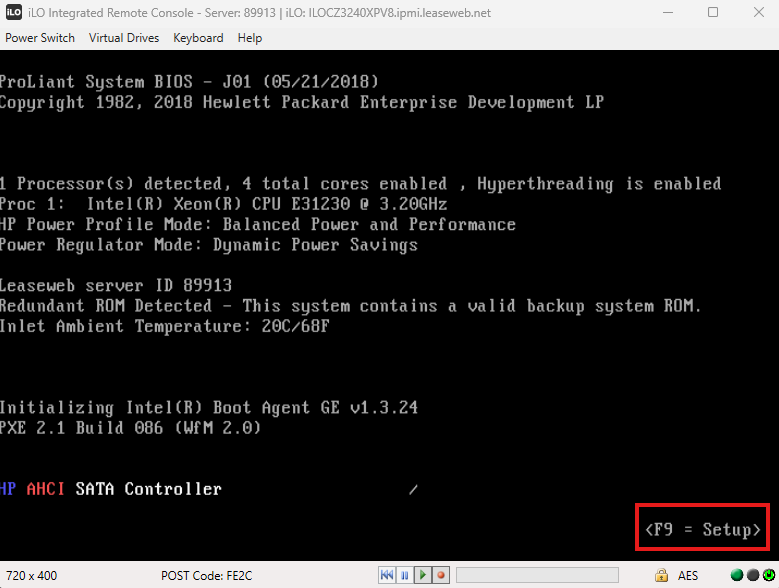Click the ProLiant System BIOS line

[x=189, y=82]
